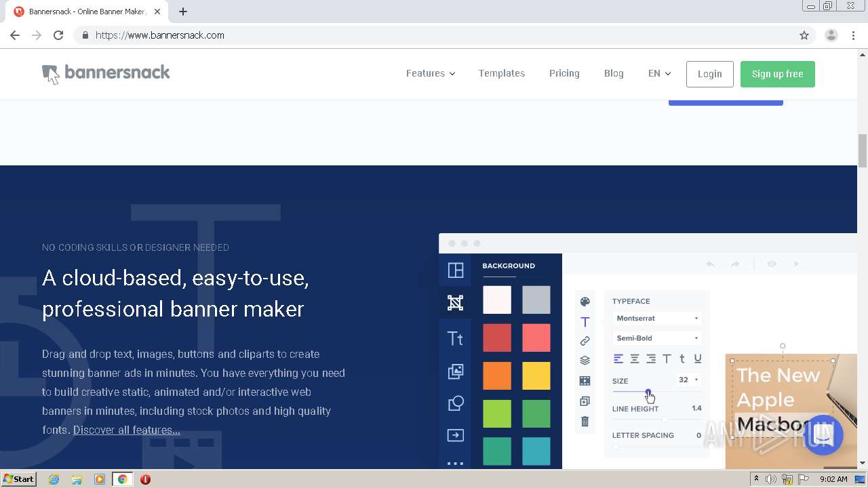The width and height of the screenshot is (868, 488).
Task: Pick the orange background swatch
Action: click(497, 375)
